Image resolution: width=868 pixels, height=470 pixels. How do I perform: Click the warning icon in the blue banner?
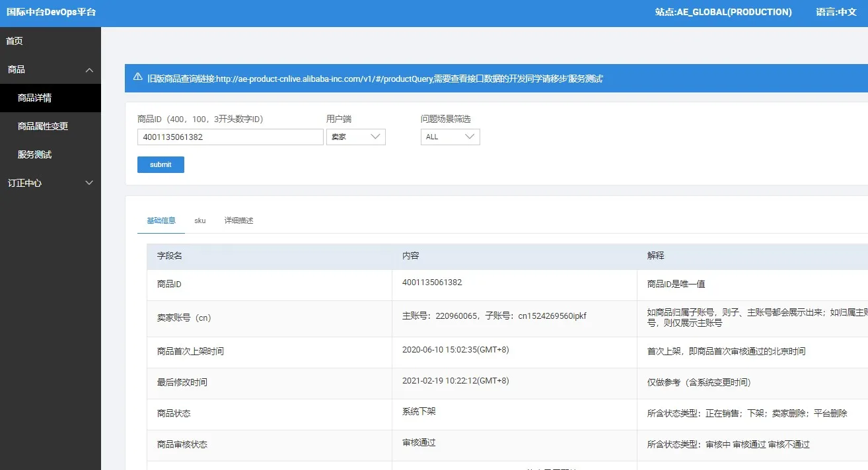[137, 77]
